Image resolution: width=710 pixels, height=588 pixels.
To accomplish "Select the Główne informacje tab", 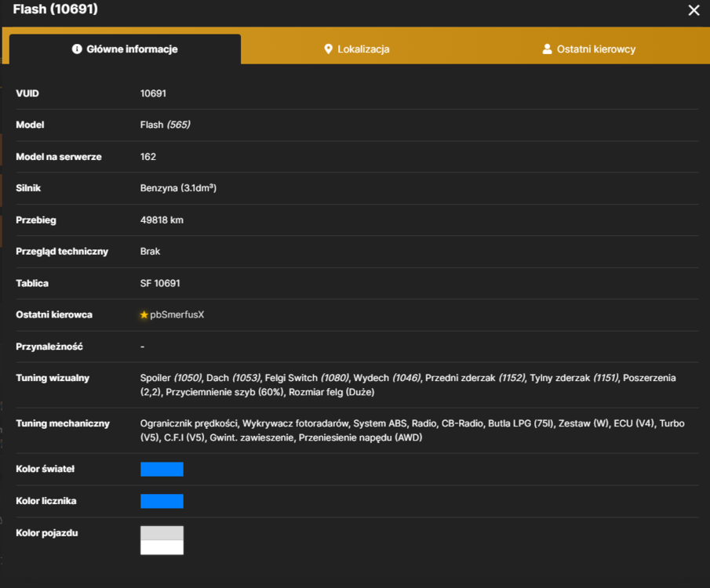I will coord(125,49).
